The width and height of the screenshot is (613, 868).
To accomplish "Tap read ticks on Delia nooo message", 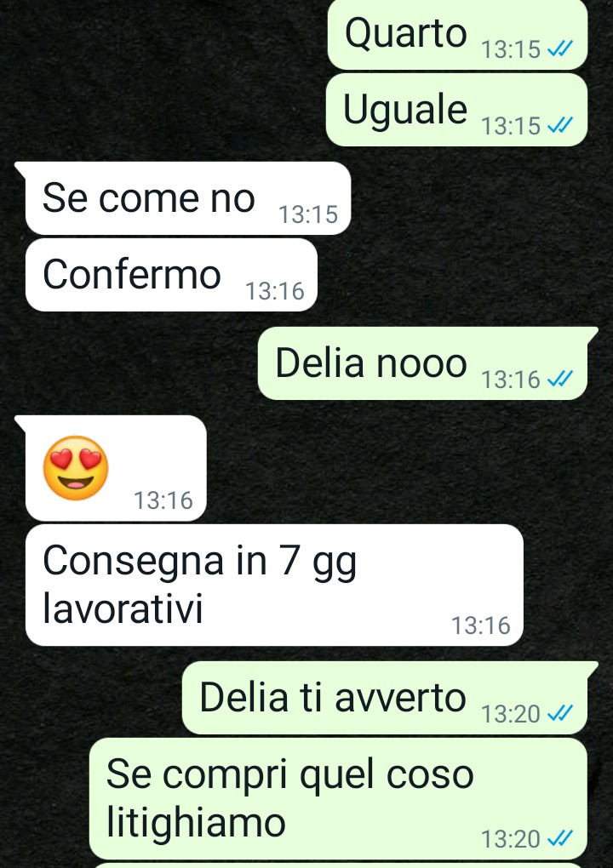I will 560,380.
